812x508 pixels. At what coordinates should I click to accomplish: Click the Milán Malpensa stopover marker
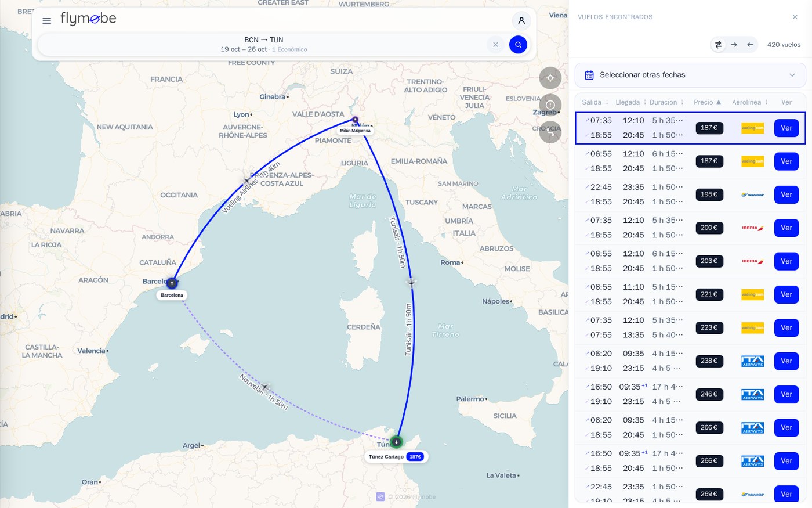point(356,120)
